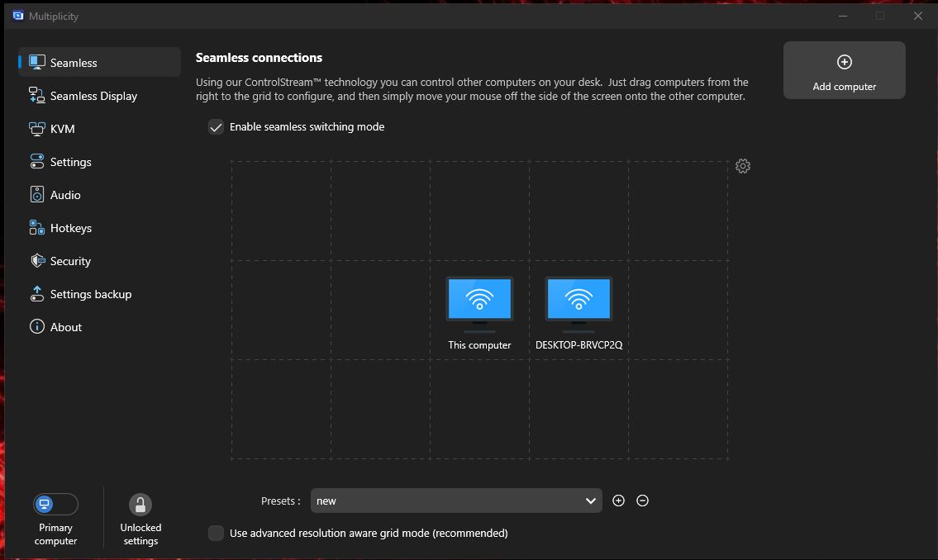
Task: Go to the KVM section label
Action: click(x=62, y=129)
